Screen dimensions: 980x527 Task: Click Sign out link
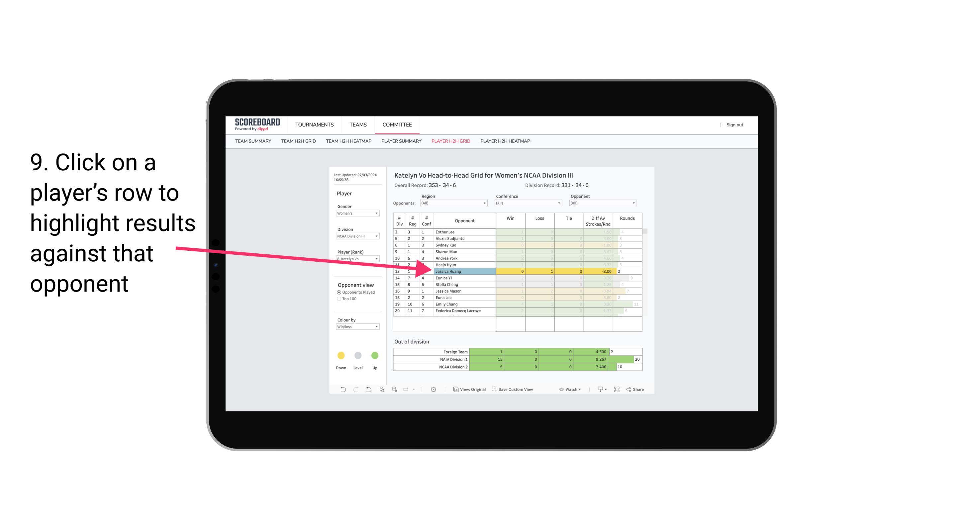tap(734, 125)
